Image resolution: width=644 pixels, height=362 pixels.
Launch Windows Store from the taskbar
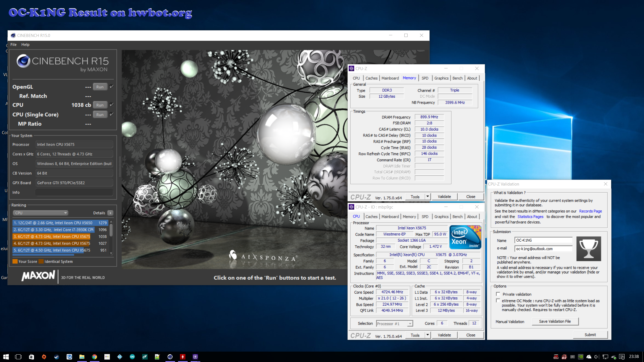[32, 357]
